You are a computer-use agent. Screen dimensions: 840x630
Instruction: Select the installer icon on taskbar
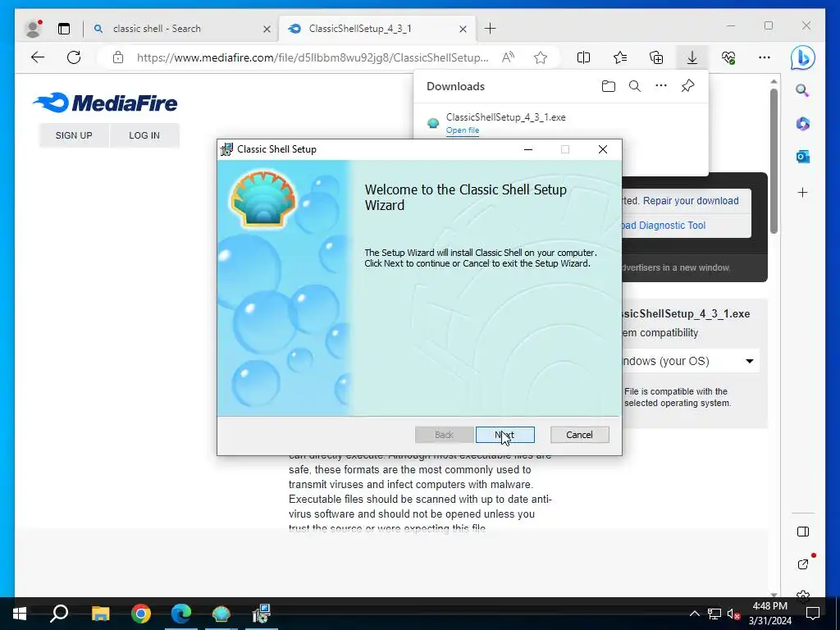click(x=262, y=614)
